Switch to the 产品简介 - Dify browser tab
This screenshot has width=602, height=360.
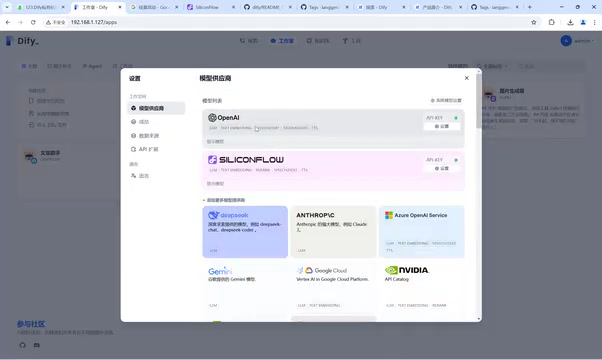tap(438, 7)
